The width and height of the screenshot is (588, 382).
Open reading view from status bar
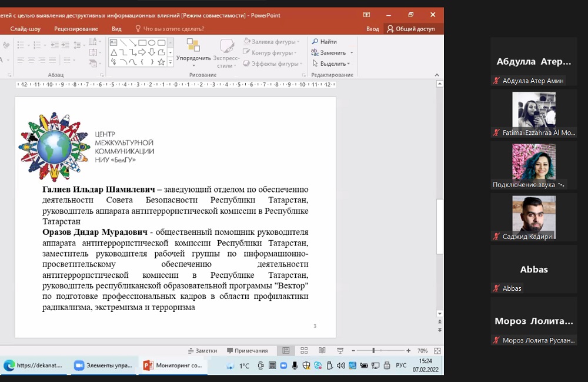(322, 351)
